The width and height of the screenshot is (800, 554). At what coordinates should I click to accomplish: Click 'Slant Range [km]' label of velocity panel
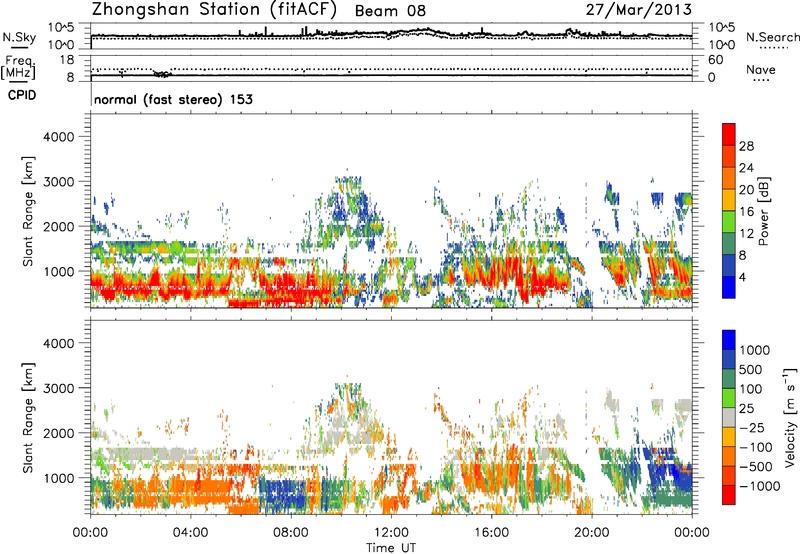[x=28, y=418]
